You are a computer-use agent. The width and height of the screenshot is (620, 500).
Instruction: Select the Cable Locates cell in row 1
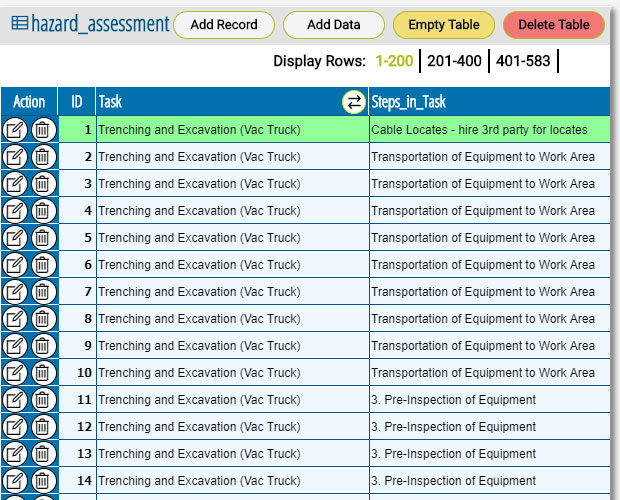tap(479, 130)
